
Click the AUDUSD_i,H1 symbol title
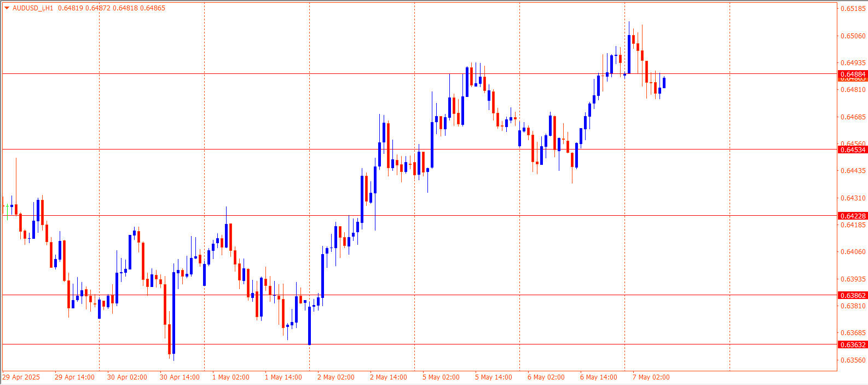coord(33,8)
